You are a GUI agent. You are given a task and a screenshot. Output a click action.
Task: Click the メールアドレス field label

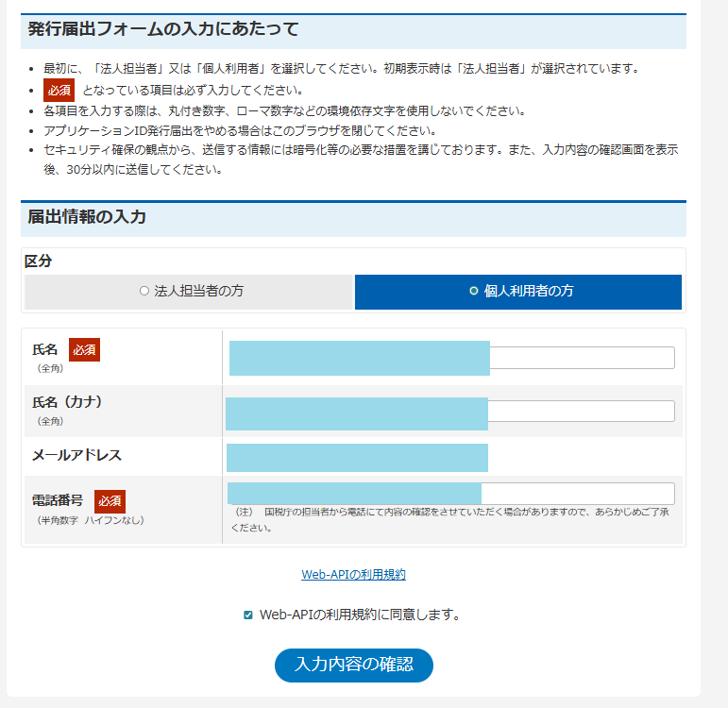point(76,455)
